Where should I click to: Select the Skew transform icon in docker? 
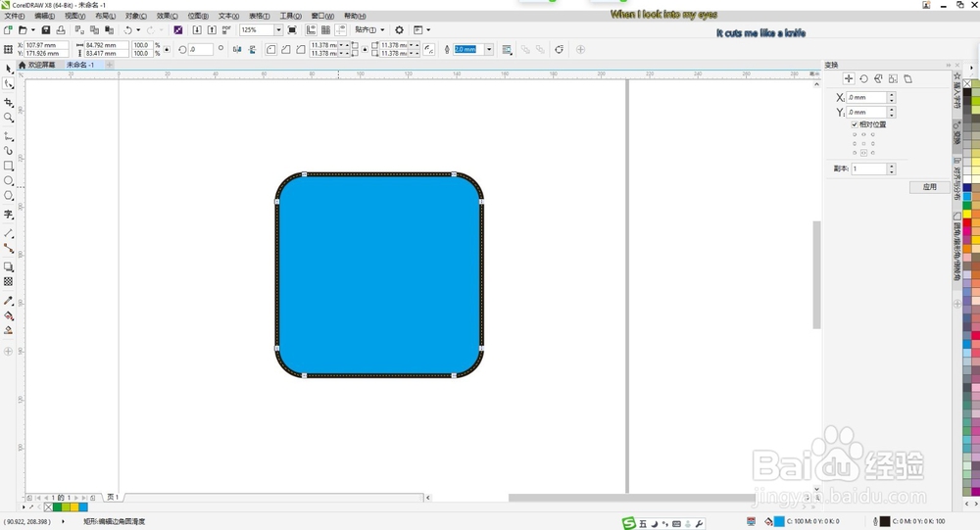908,78
